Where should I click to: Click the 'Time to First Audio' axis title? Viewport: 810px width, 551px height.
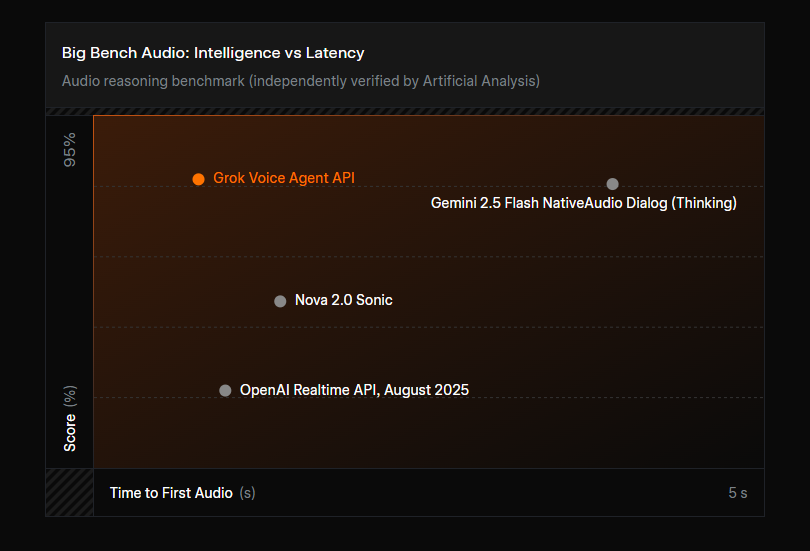click(171, 493)
